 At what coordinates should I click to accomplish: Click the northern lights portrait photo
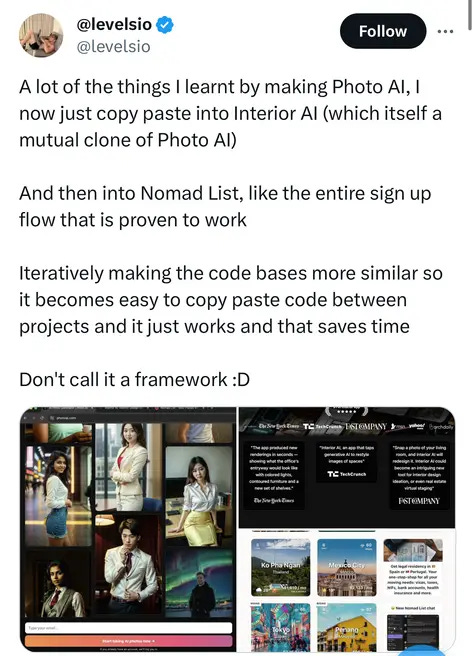pyautogui.click(x=199, y=584)
